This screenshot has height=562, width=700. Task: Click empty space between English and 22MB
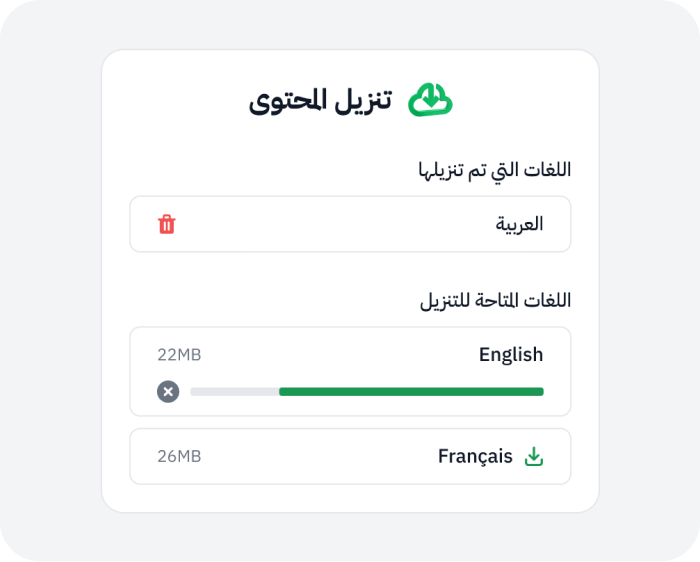point(340,355)
